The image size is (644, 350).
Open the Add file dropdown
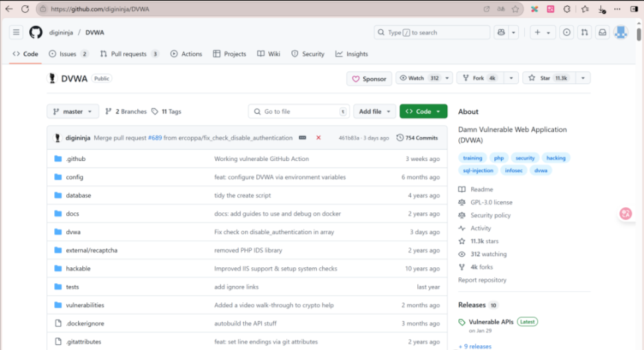click(374, 112)
